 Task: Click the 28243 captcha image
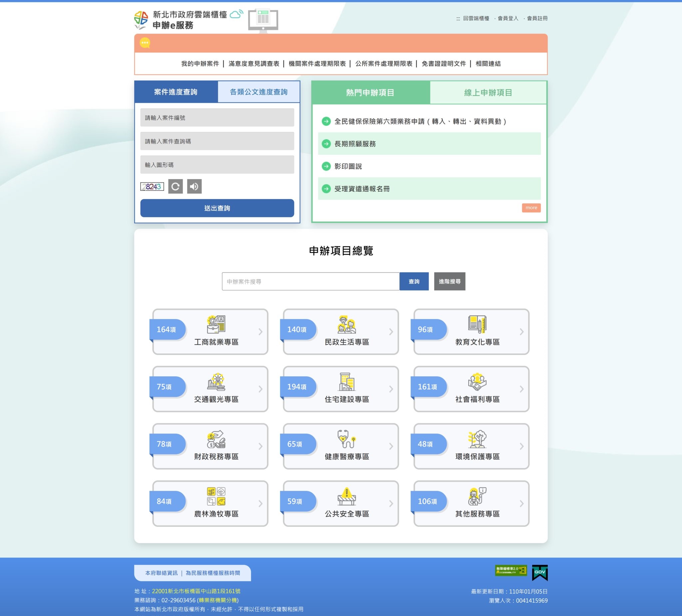tap(152, 187)
